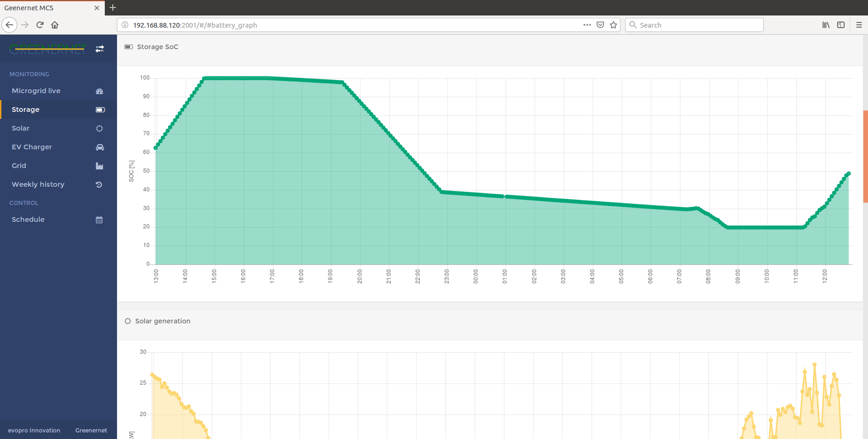
Task: Open EV Charger menu item
Action: click(58, 147)
